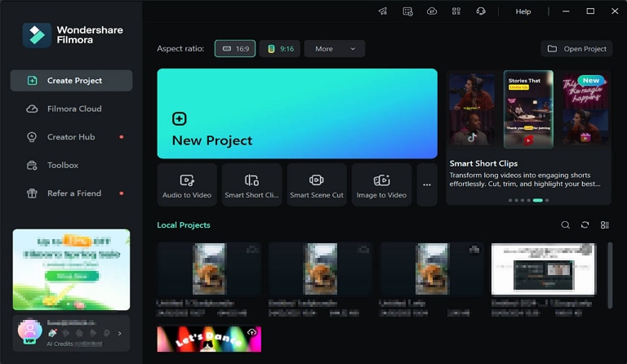Select the 16:9 aspect ratio
Viewport: 627px width, 364px height.
click(235, 49)
